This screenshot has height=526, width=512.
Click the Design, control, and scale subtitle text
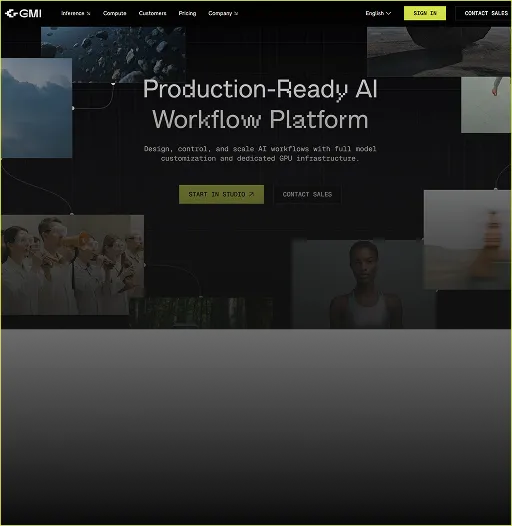tap(260, 153)
